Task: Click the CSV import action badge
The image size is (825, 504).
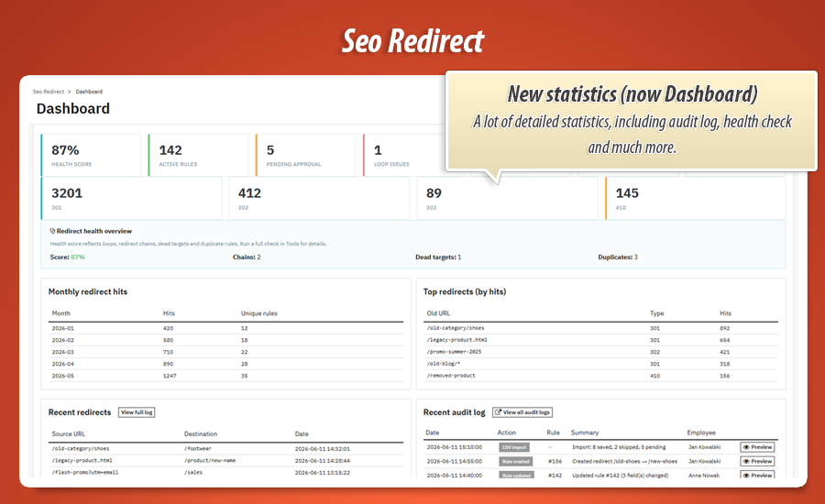Action: point(514,447)
